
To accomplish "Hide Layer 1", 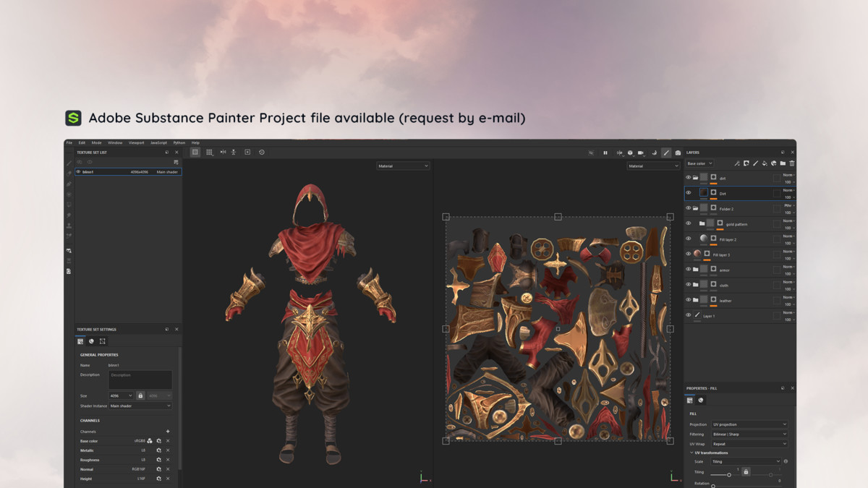I will 689,315.
